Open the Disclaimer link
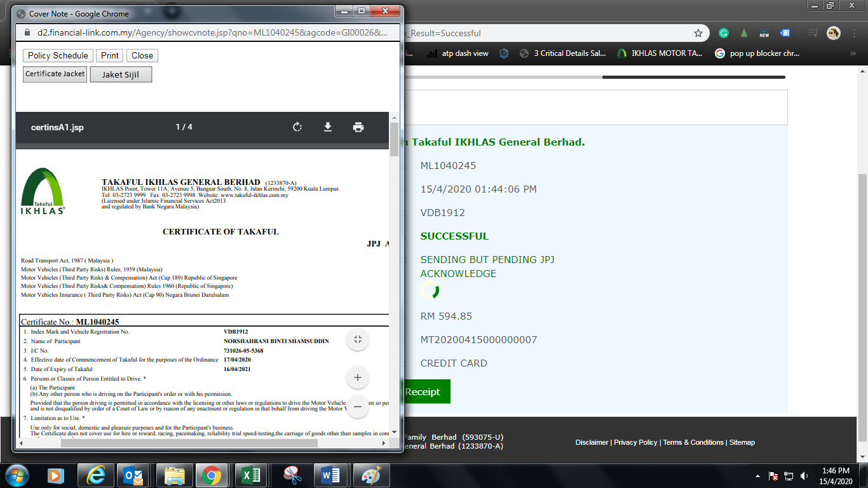The height and width of the screenshot is (488, 868). (592, 442)
